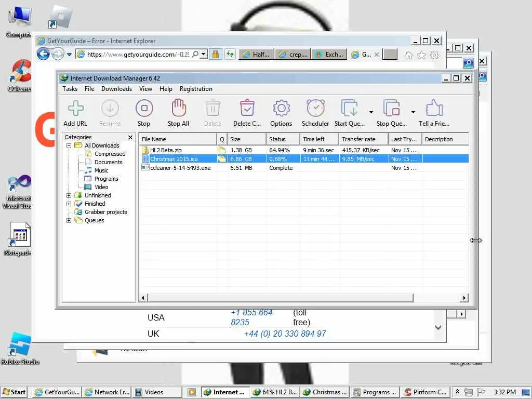
Task: Select the Music category
Action: pos(101,170)
